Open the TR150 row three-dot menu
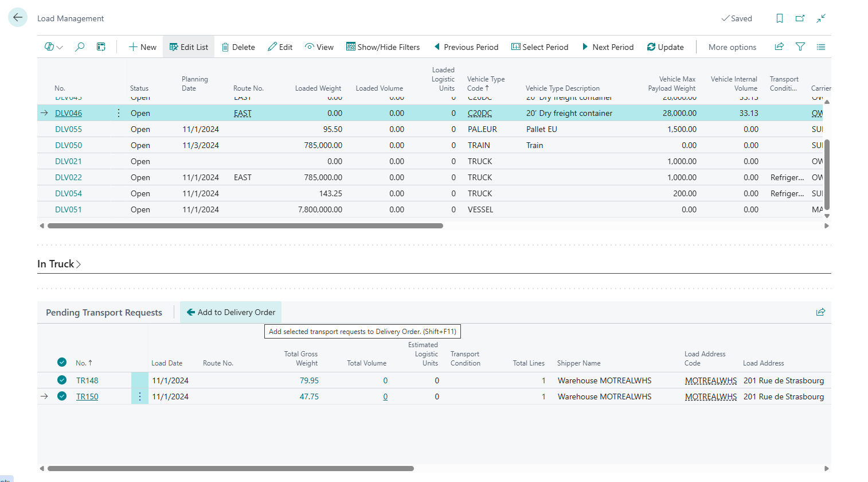 pos(139,397)
